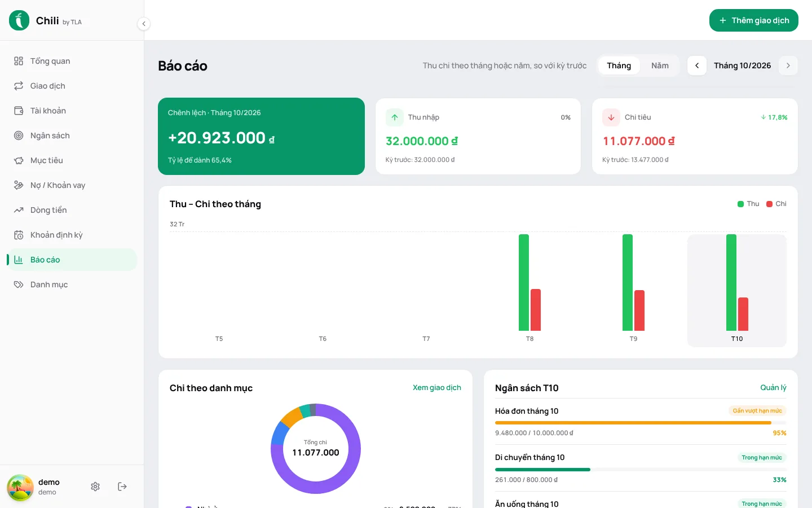Click the spending donut chart

click(316, 449)
